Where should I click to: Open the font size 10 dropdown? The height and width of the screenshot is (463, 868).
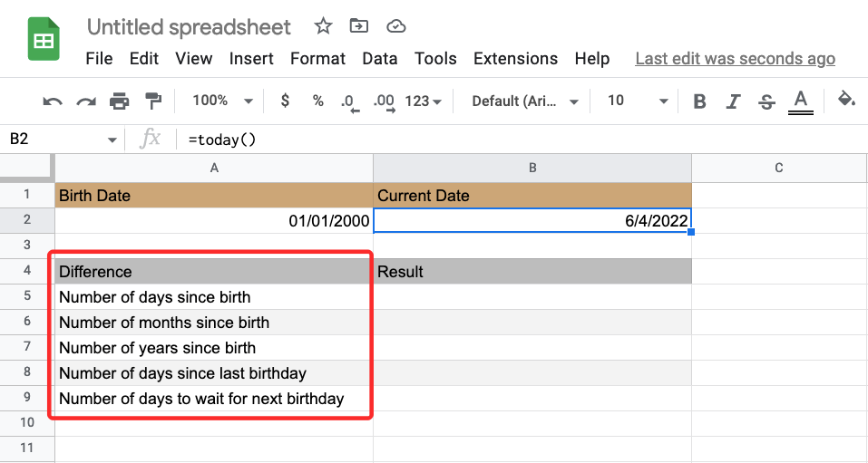click(638, 101)
